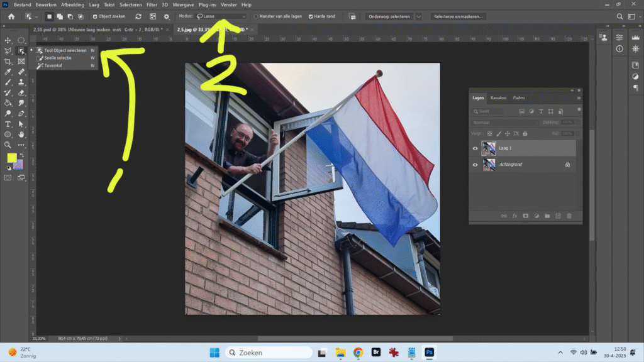Enable Monster van alle lagen checkbox
The height and width of the screenshot is (362, 644).
(256, 16)
